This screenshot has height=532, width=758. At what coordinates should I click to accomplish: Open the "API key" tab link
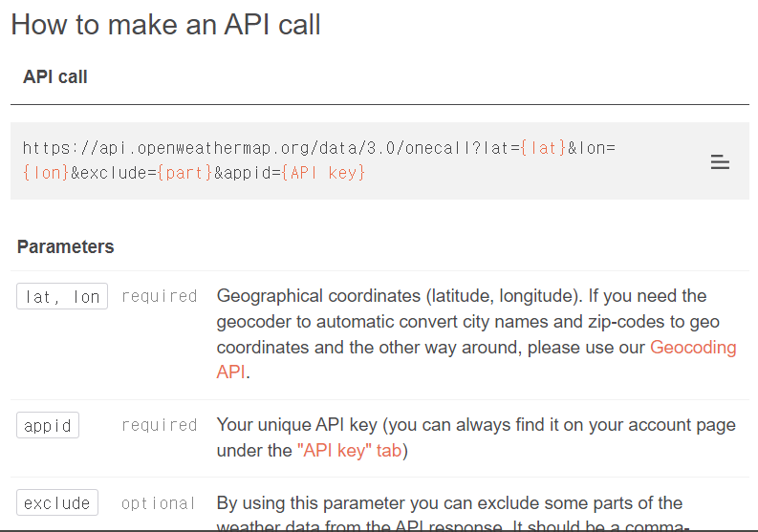pos(350,451)
